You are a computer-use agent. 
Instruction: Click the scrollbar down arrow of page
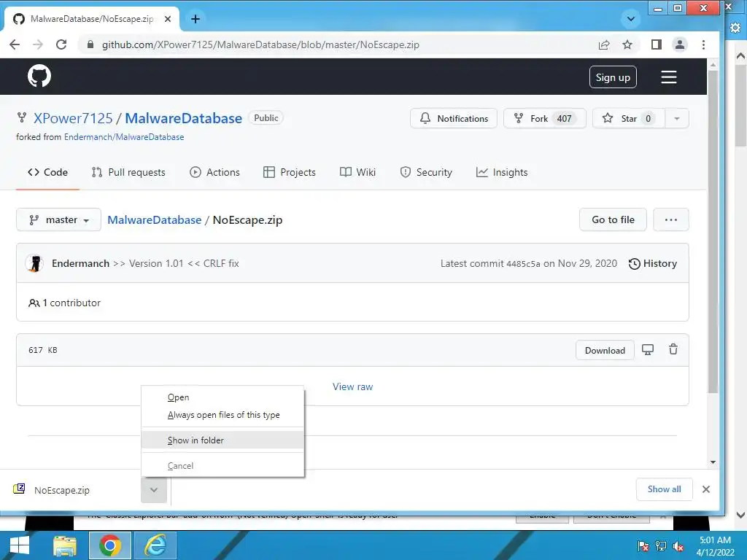click(x=713, y=462)
